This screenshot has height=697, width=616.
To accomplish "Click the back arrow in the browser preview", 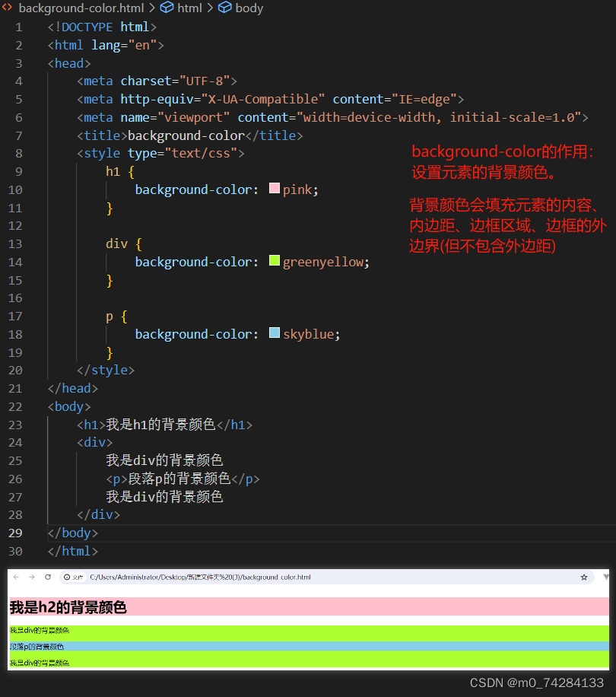I will point(16,577).
